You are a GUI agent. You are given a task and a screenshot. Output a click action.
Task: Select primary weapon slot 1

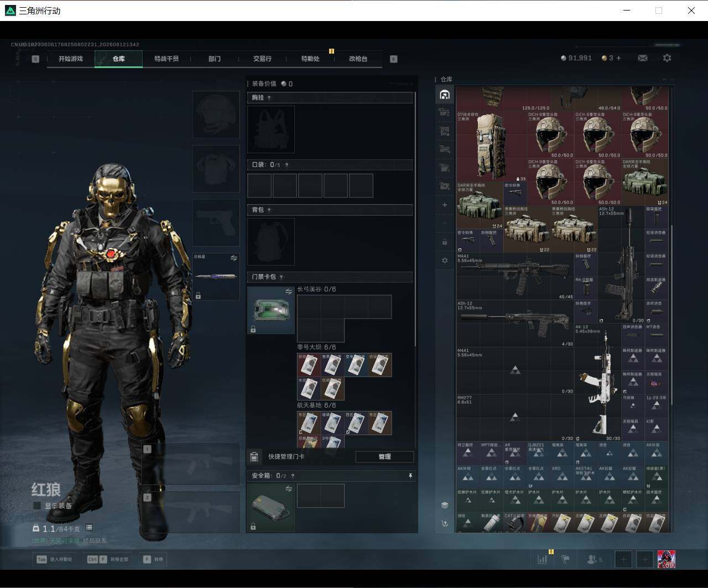(190, 464)
